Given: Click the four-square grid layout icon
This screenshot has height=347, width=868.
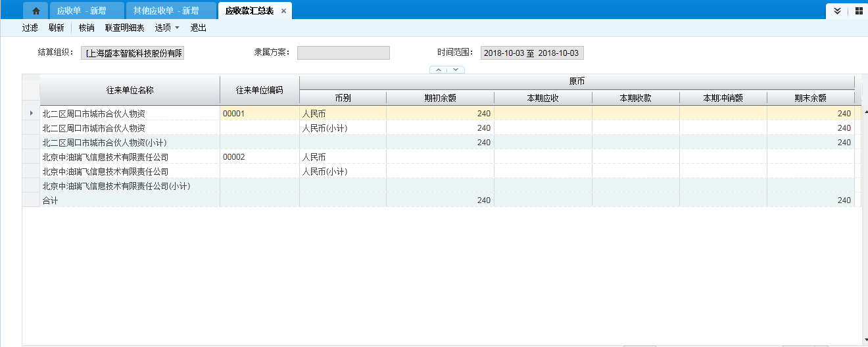Looking at the screenshot, I should tap(859, 11).
